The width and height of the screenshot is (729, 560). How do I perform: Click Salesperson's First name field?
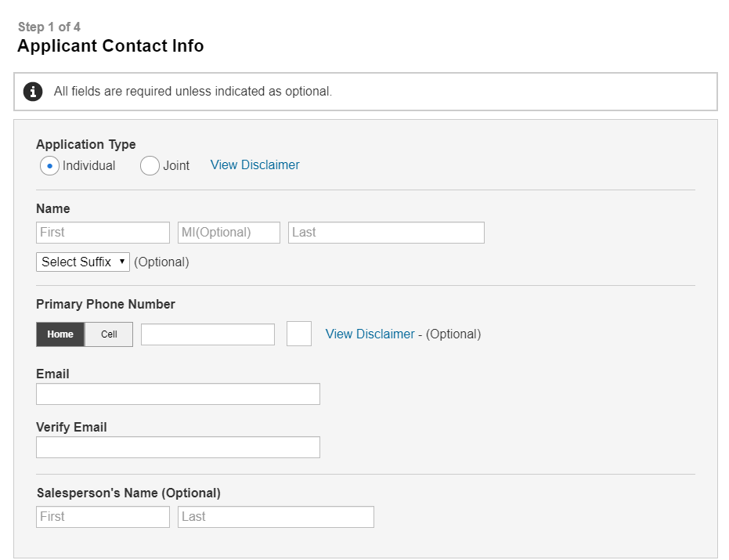(x=103, y=517)
